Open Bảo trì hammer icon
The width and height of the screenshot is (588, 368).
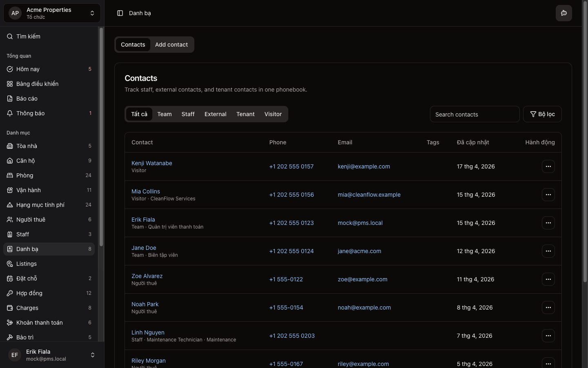click(x=10, y=337)
